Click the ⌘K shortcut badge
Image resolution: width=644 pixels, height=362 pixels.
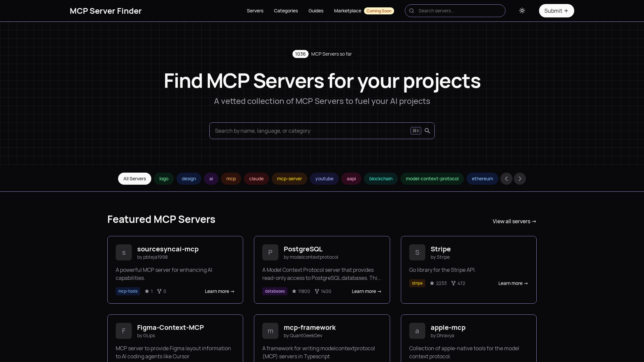416,131
